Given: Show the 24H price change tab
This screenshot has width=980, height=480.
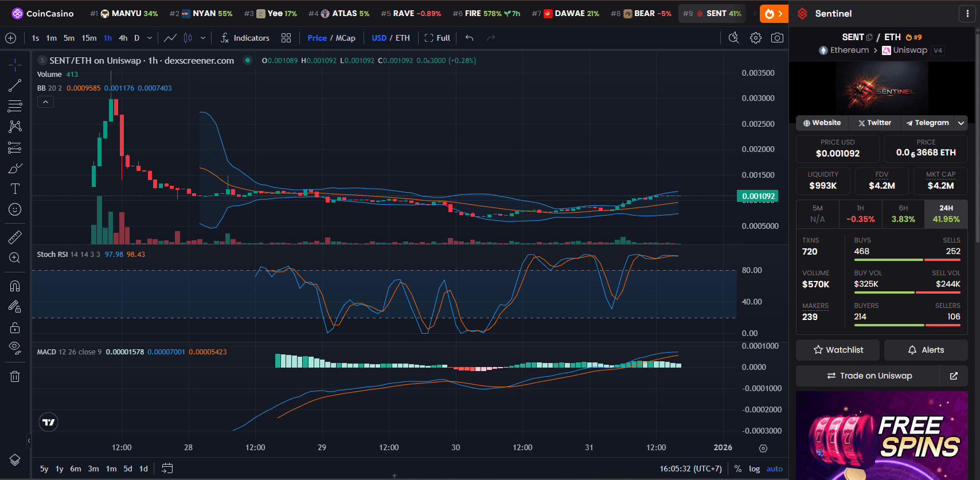Looking at the screenshot, I should click(x=946, y=213).
